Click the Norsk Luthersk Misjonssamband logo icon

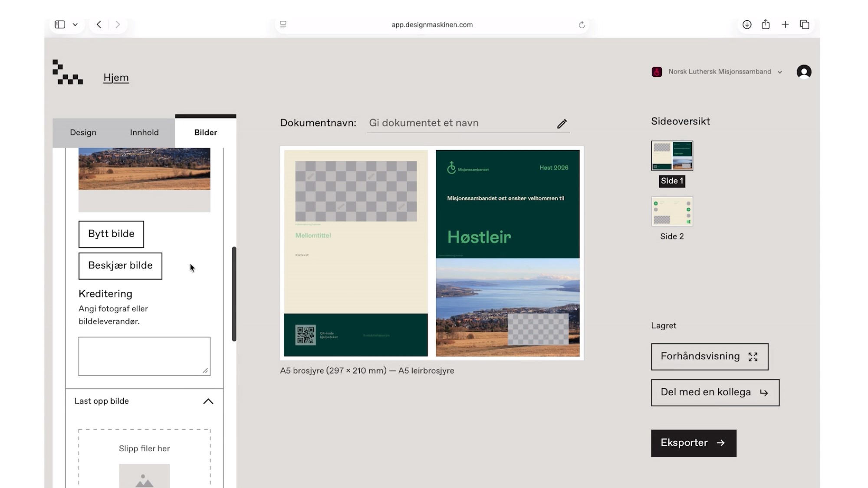click(x=657, y=72)
